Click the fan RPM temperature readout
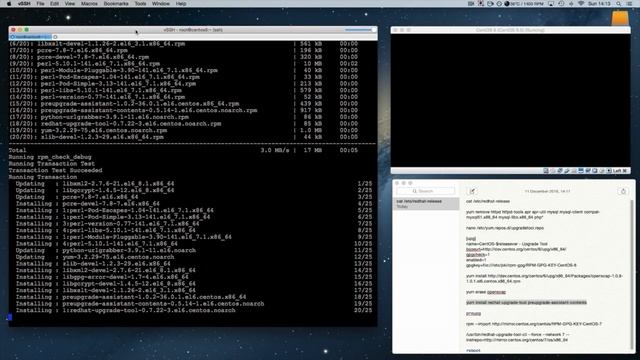Viewport: 640px width, 360px height. pyautogui.click(x=524, y=4)
